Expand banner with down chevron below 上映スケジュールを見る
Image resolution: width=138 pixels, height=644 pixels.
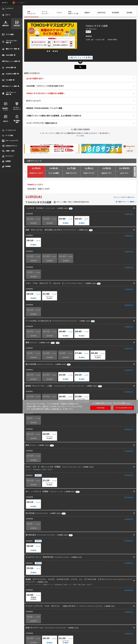coord(80,62)
